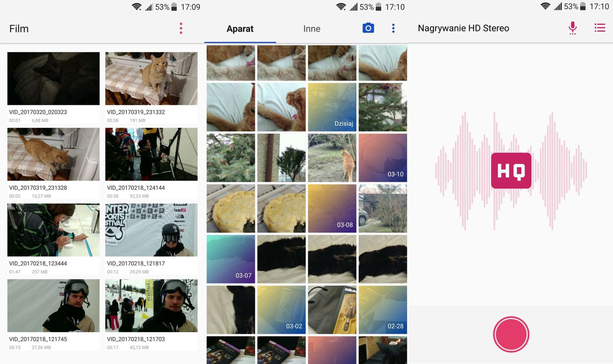Click the Film screen title
Screen dimensions: 613x364
(19, 29)
